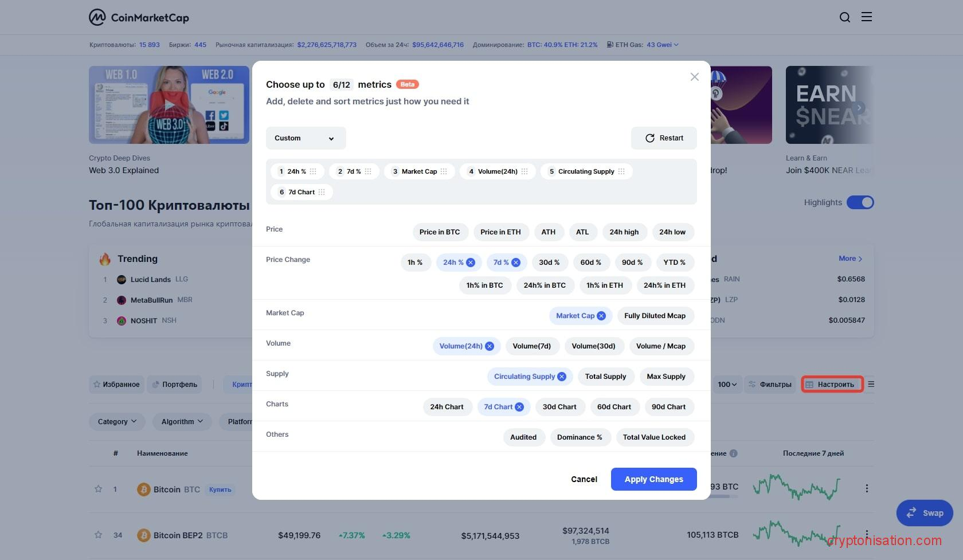The height and width of the screenshot is (560, 963).
Task: Open Bitcoin row three-dot menu
Action: [866, 488]
